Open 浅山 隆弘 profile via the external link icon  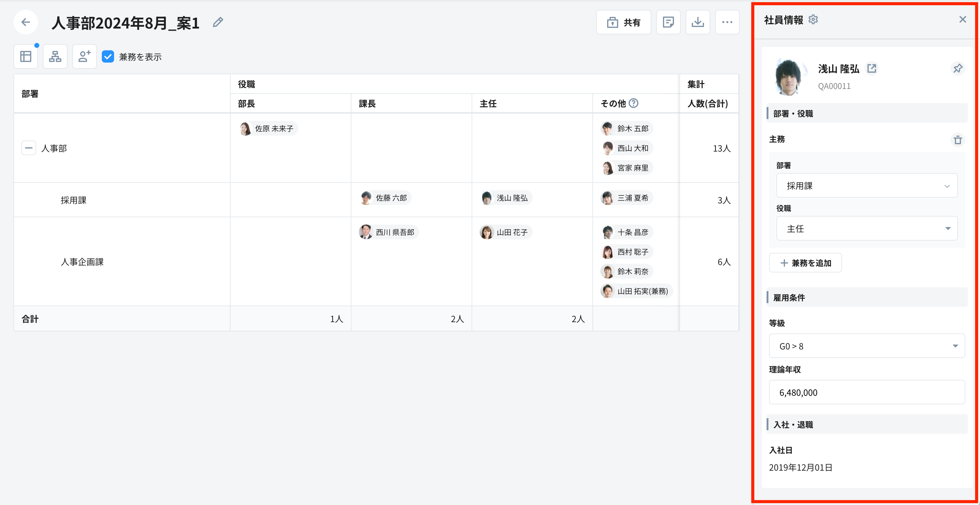pos(871,68)
